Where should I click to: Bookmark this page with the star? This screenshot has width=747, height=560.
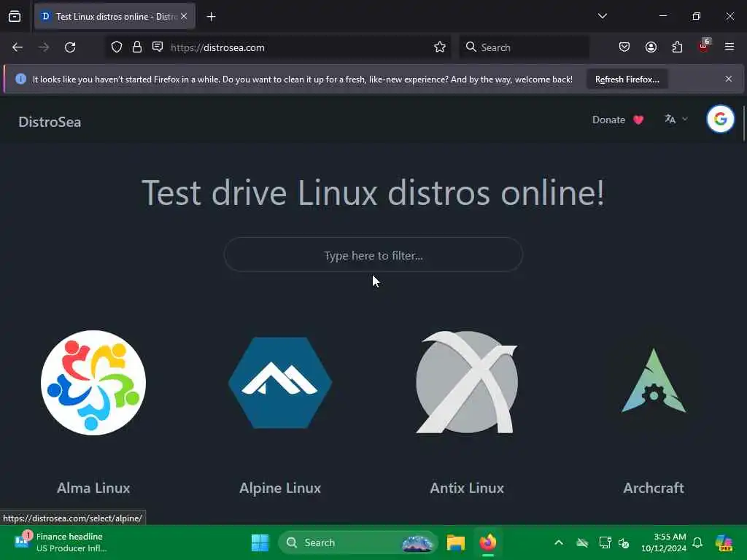[x=440, y=47]
